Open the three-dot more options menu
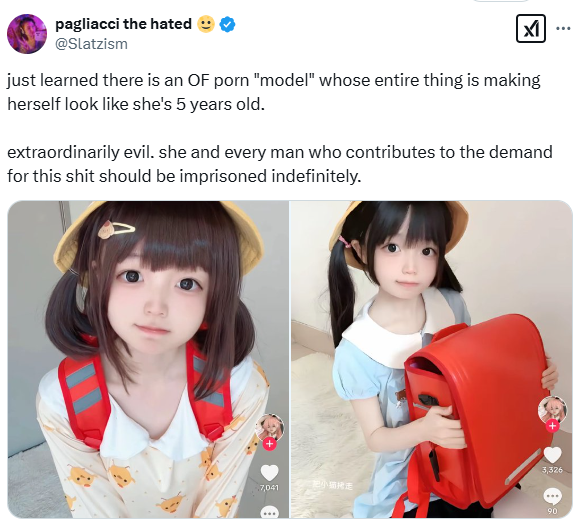583x532 pixels. (x=563, y=28)
